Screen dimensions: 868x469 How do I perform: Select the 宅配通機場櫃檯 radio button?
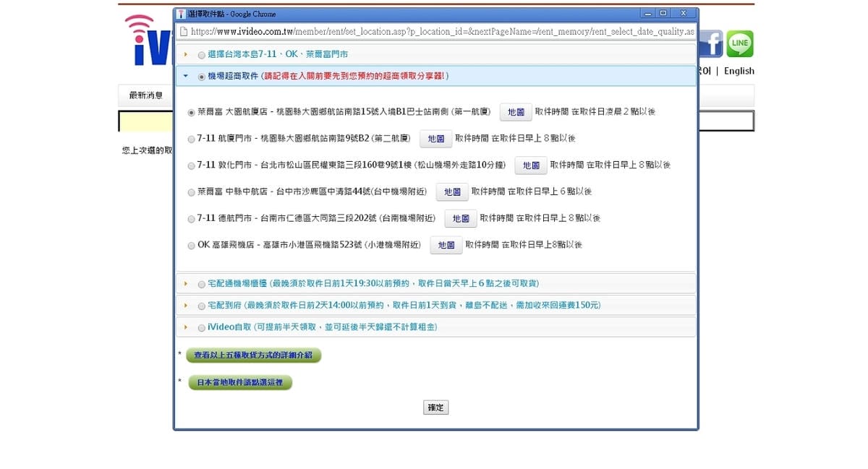click(x=201, y=284)
